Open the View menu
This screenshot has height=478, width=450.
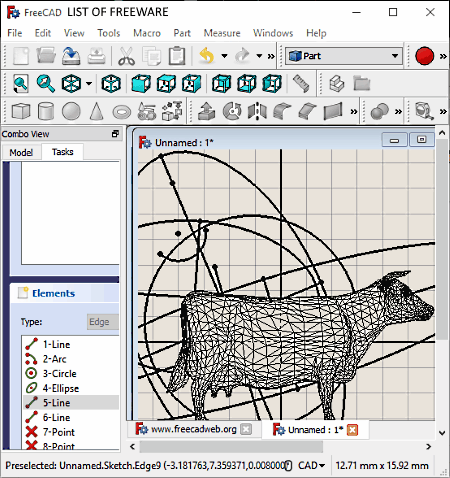[x=74, y=33]
